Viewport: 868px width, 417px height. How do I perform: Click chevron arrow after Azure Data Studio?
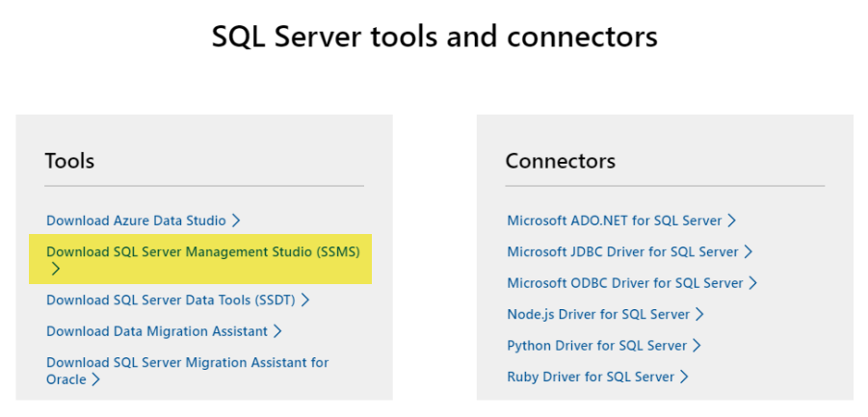(236, 221)
